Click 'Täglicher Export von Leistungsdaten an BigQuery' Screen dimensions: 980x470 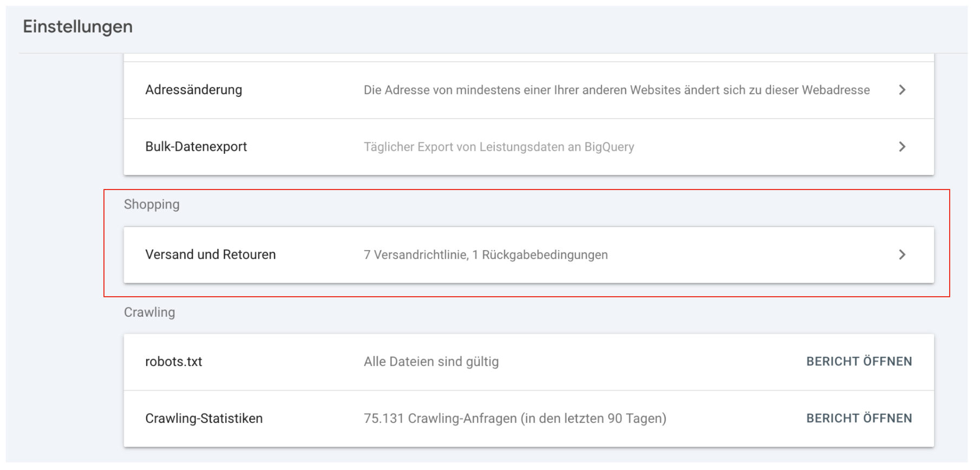coord(499,147)
